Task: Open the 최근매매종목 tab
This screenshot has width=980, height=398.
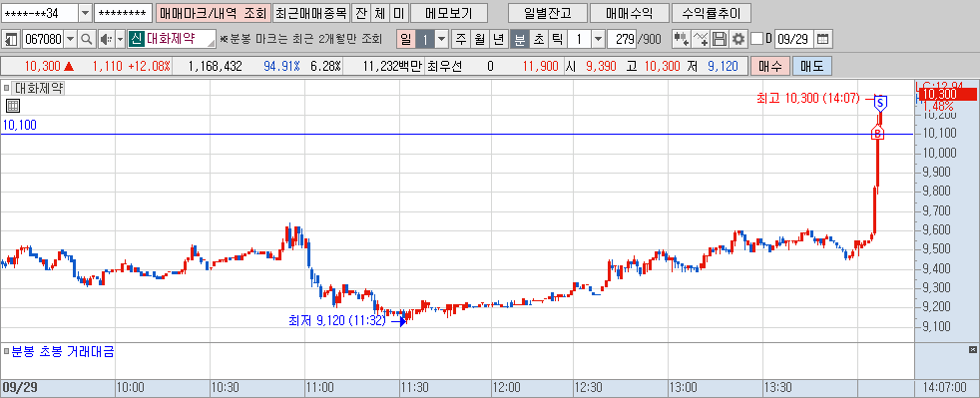Action: 310,13
